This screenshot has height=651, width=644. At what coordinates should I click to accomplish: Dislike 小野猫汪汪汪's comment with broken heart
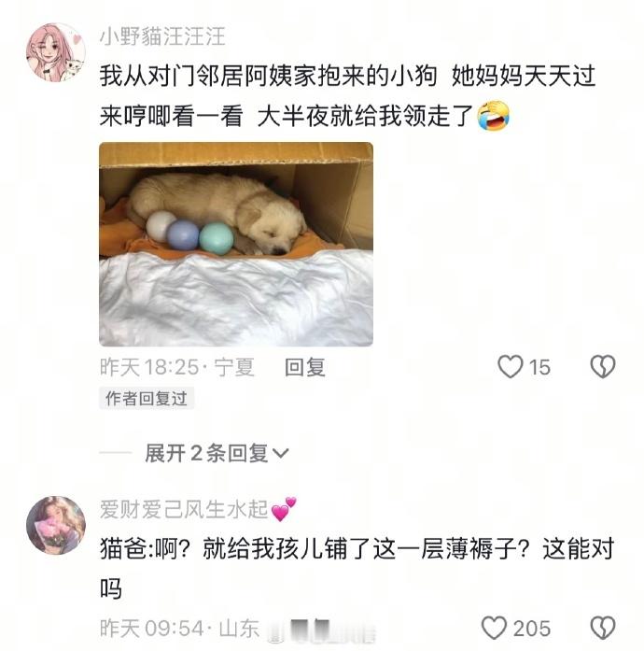(x=603, y=367)
